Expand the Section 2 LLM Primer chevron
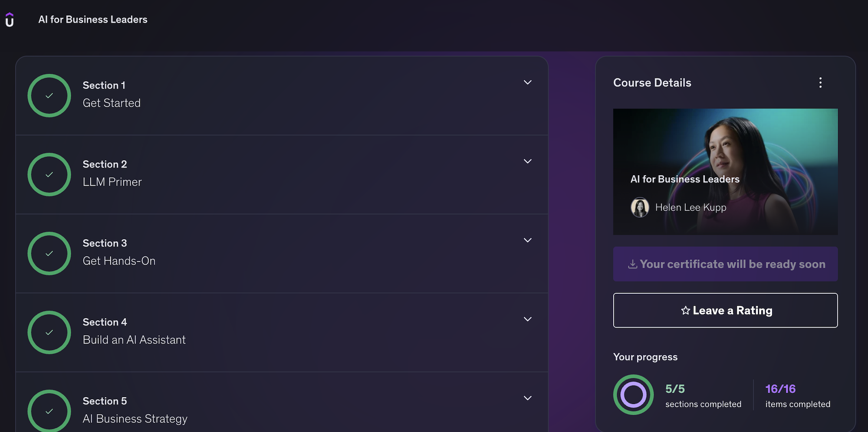 coord(527,161)
